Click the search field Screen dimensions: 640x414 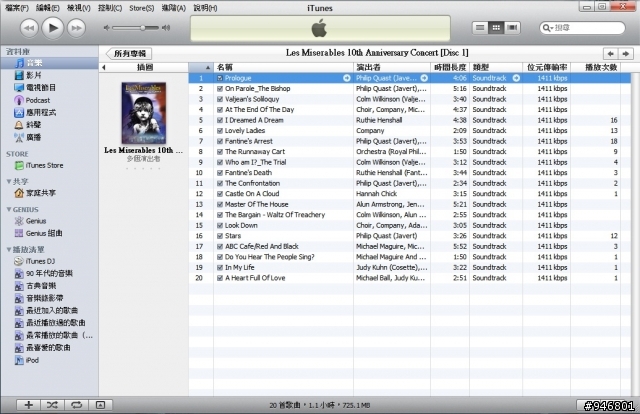pos(582,28)
